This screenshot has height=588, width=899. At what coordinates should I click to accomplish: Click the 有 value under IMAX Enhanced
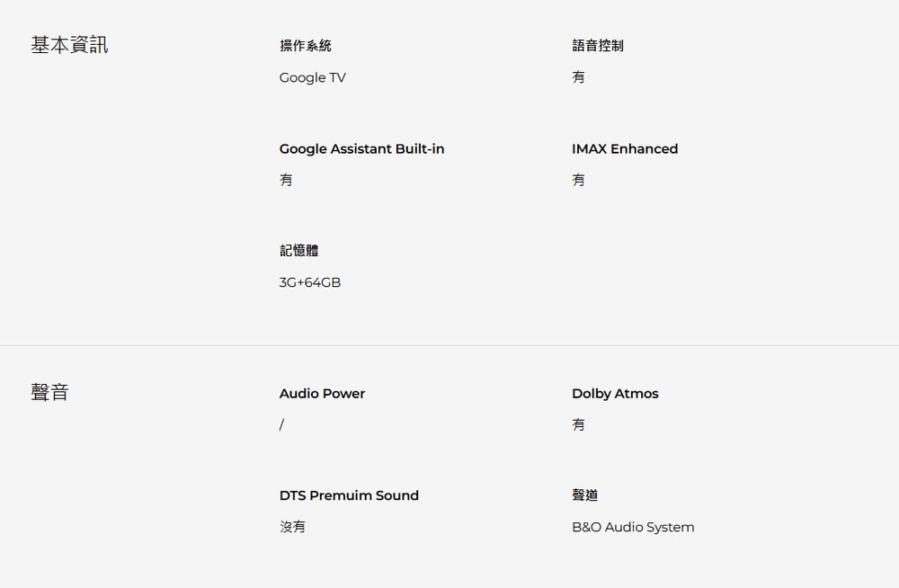coord(578,181)
